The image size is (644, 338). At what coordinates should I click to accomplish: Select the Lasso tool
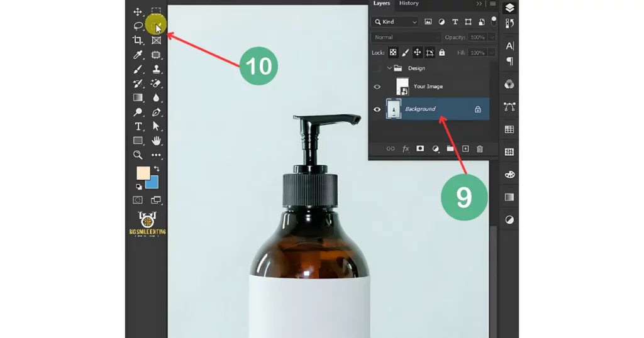pos(138,26)
